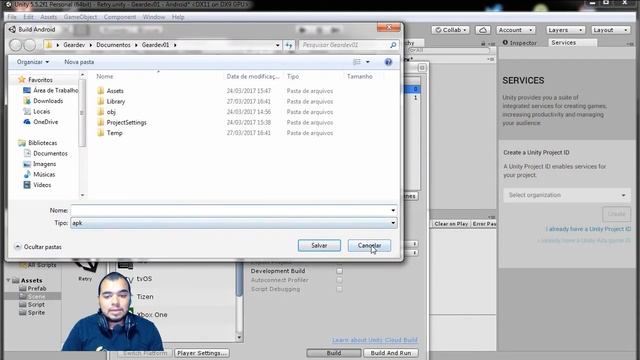Viewport: 640px width, 360px height.
Task: Open the help icon in dialog toolbar
Action: tap(388, 62)
